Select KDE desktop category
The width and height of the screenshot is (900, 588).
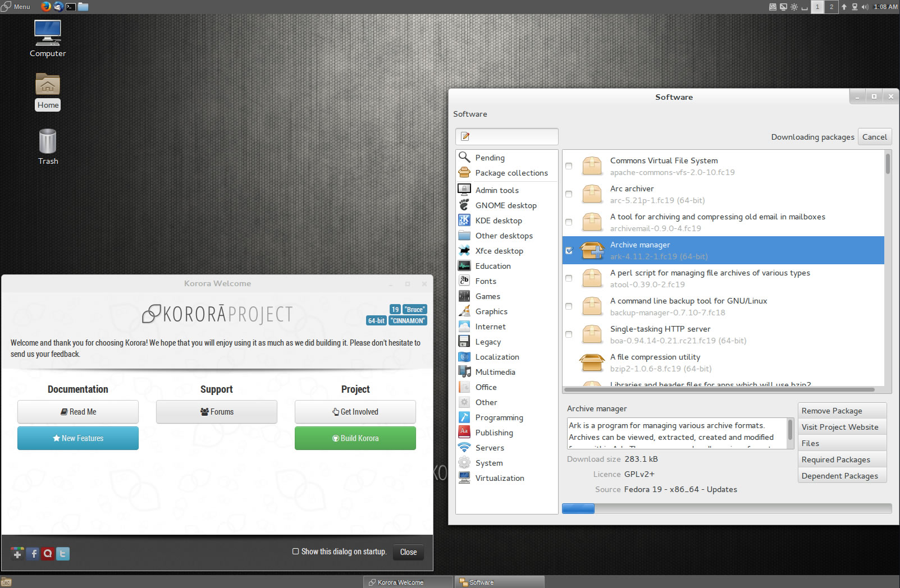click(x=506, y=220)
